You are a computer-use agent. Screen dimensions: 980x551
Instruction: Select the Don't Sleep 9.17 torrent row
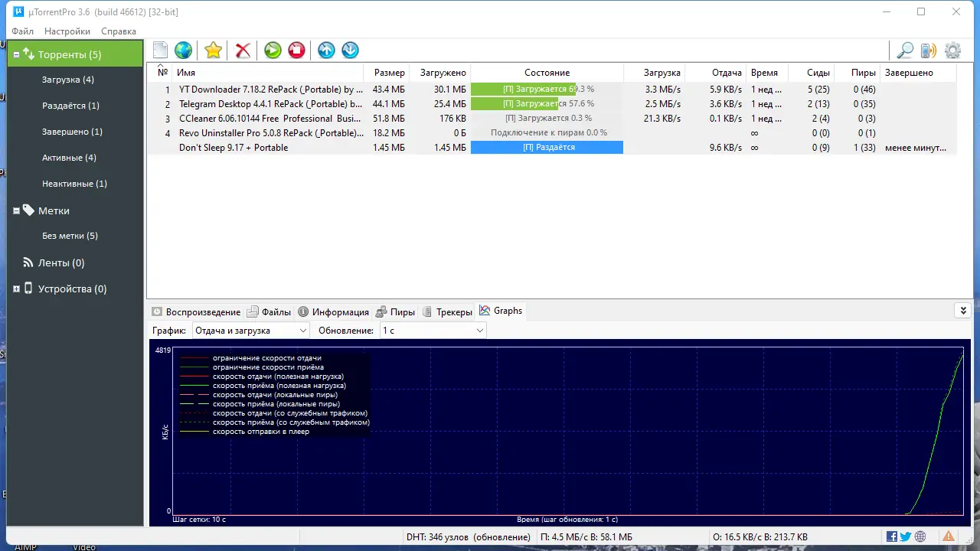pyautogui.click(x=552, y=148)
